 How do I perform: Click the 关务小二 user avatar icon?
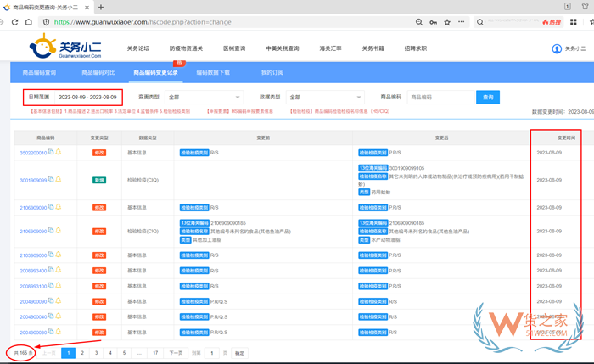(557, 49)
